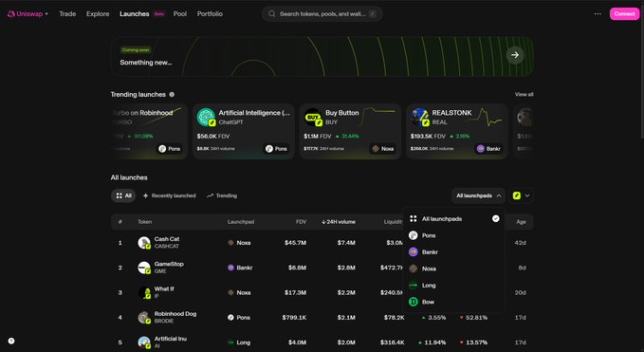Screen dimensions: 644x352
Task: Sort by 24H volume column
Action: click(x=339, y=222)
